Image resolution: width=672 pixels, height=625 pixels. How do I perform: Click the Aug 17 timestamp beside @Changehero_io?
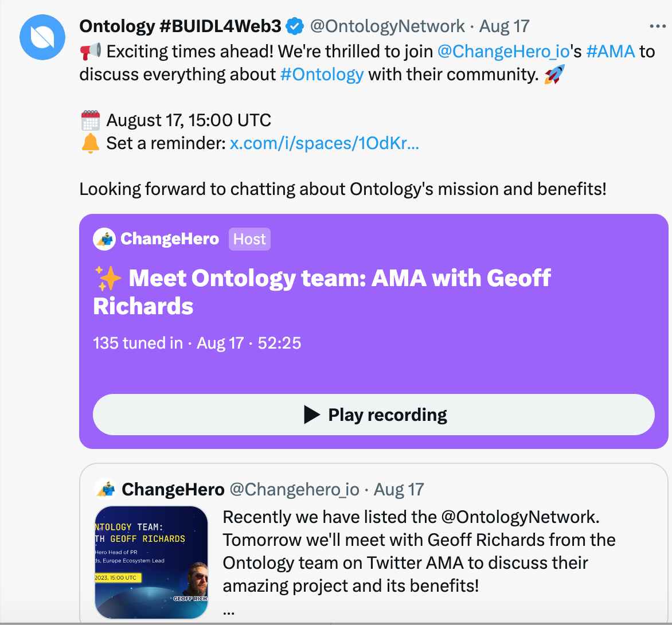[x=398, y=489]
